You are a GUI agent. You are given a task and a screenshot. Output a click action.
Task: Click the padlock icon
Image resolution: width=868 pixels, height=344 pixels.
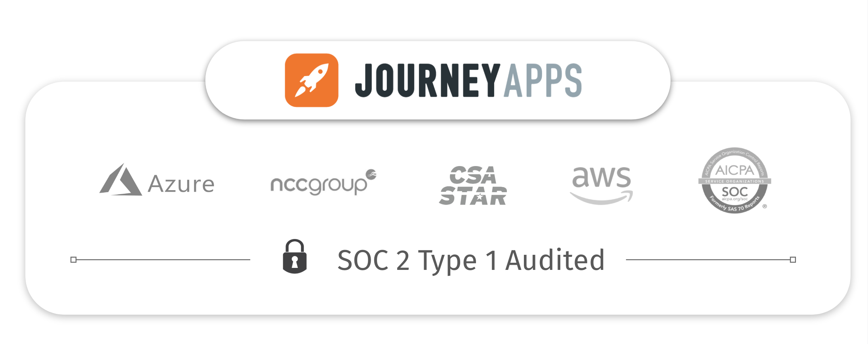295,256
